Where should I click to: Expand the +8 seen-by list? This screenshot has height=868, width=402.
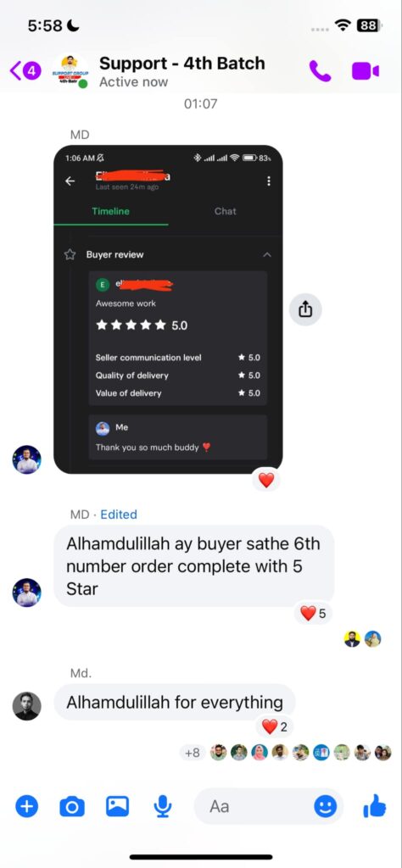(193, 753)
